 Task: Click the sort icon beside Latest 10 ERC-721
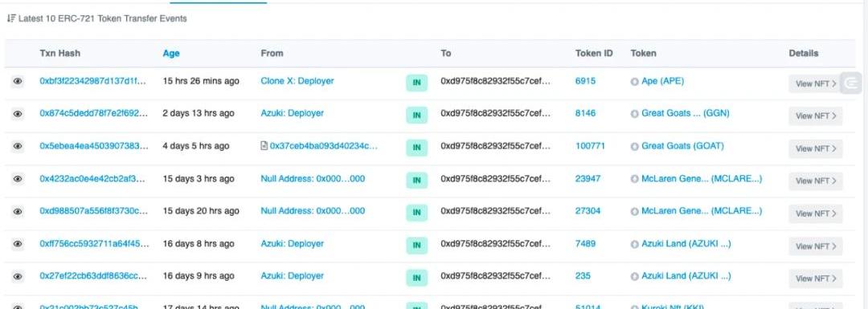10,18
